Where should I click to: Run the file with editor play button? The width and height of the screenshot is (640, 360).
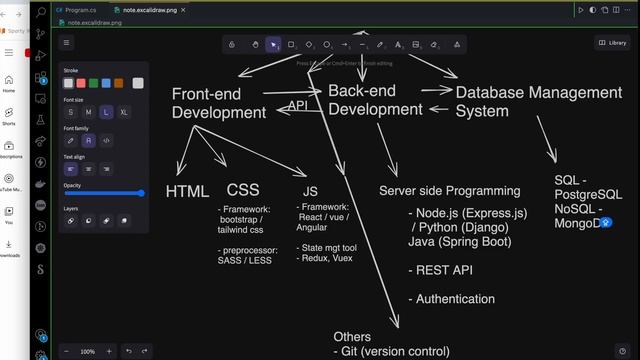(580, 10)
